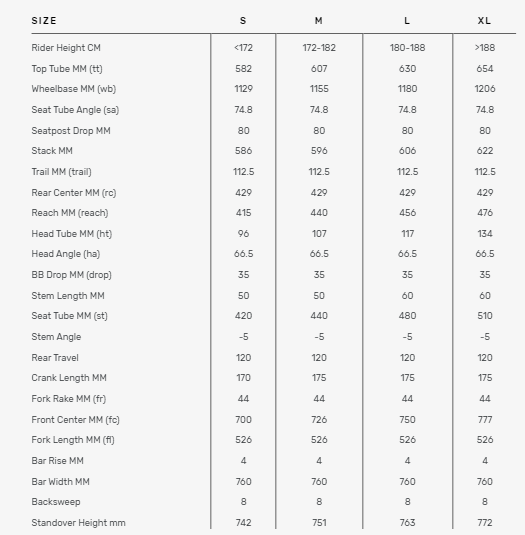Viewport: 525px width, 535px height.
Task: Click the small size reach value 415
Action: [243, 213]
